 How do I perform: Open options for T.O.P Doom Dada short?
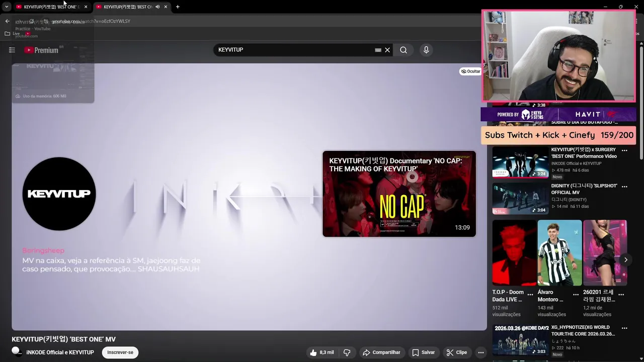pyautogui.click(x=530, y=295)
